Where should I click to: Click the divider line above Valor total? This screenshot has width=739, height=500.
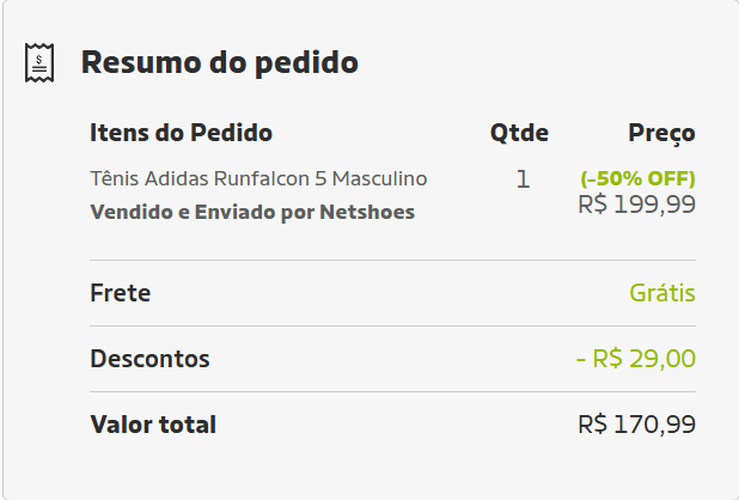point(393,392)
